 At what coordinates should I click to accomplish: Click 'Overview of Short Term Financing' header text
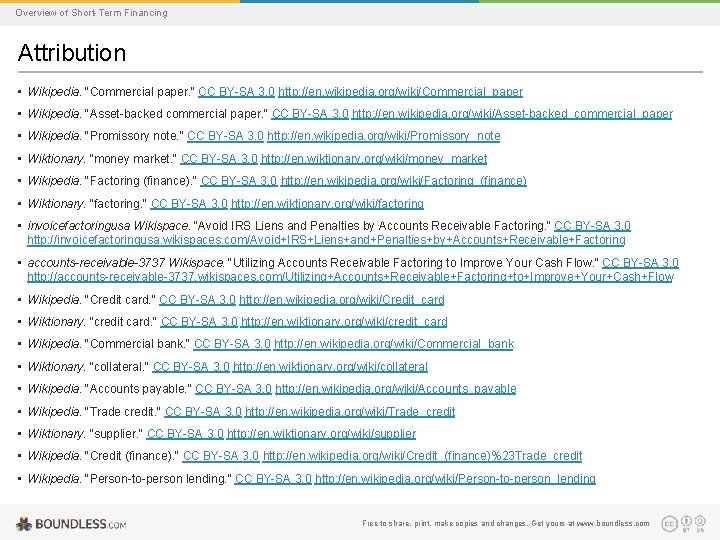pyautogui.click(x=91, y=13)
